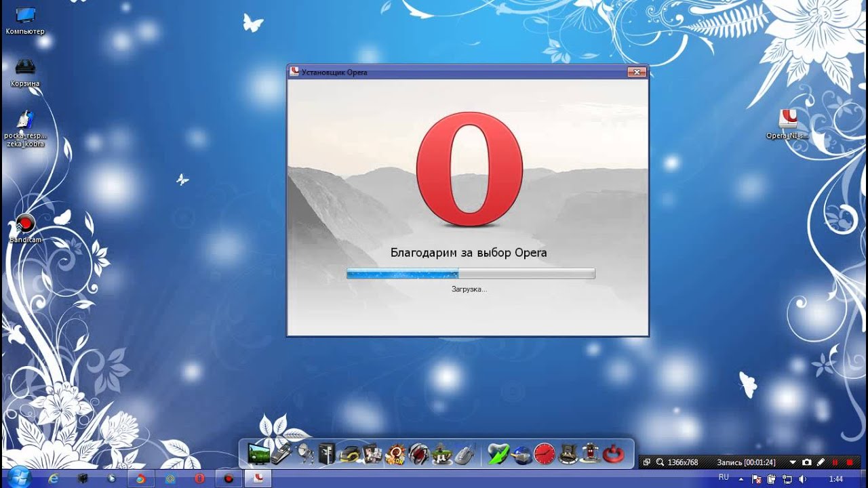The height and width of the screenshot is (488, 868).
Task: Open the network tray icon
Action: coord(788,479)
